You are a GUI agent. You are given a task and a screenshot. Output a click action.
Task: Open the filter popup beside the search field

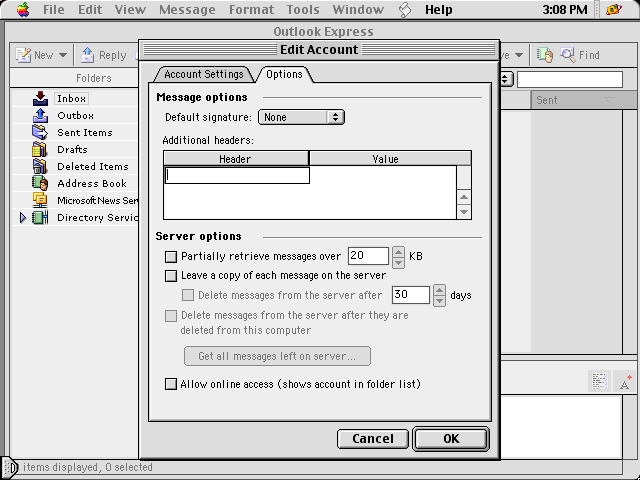click(x=506, y=79)
